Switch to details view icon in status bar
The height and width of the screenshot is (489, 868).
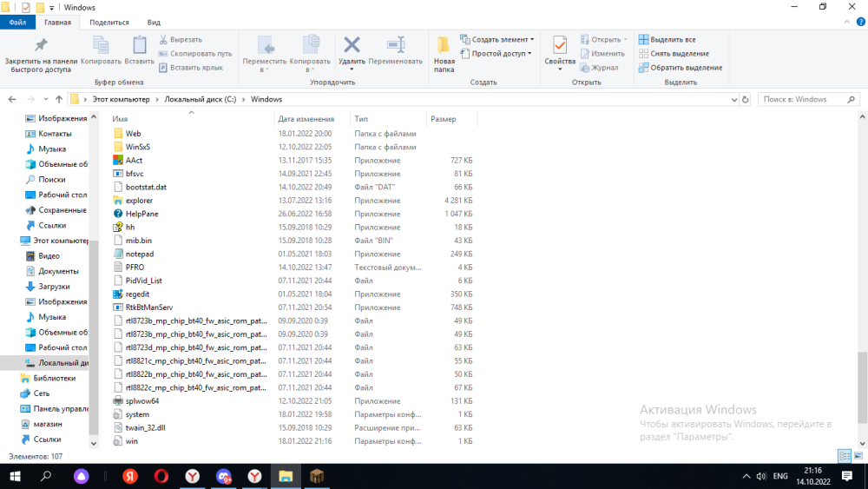(x=845, y=456)
